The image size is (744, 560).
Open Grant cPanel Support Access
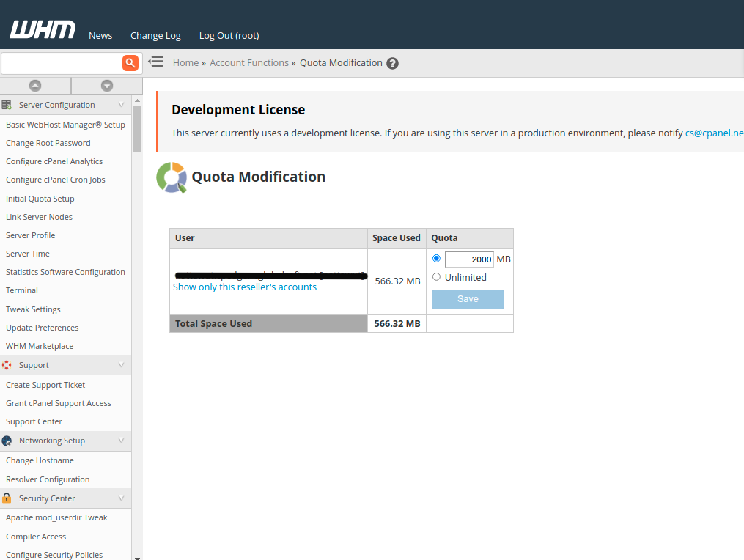click(59, 403)
